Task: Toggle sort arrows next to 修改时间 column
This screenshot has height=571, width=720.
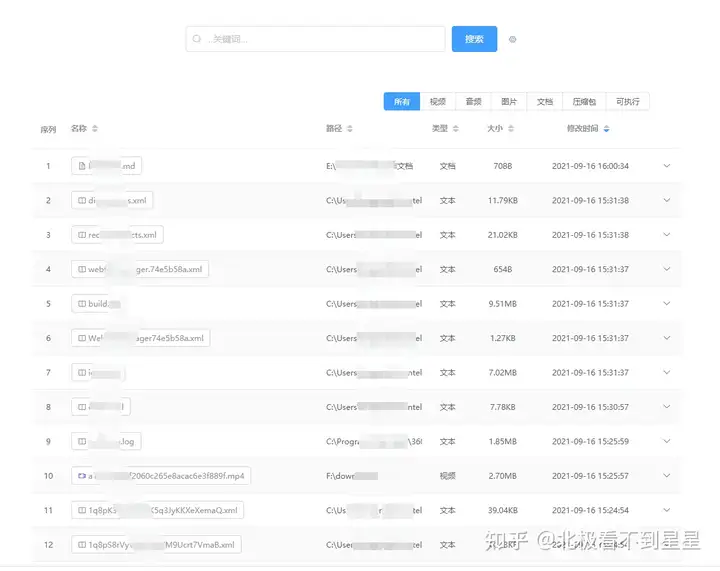Action: pyautogui.click(x=607, y=129)
